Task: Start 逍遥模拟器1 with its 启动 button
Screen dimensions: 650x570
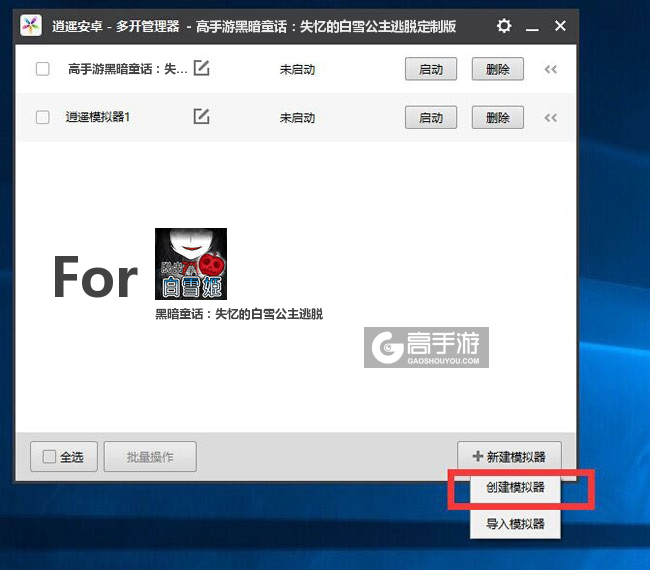Action: click(430, 117)
